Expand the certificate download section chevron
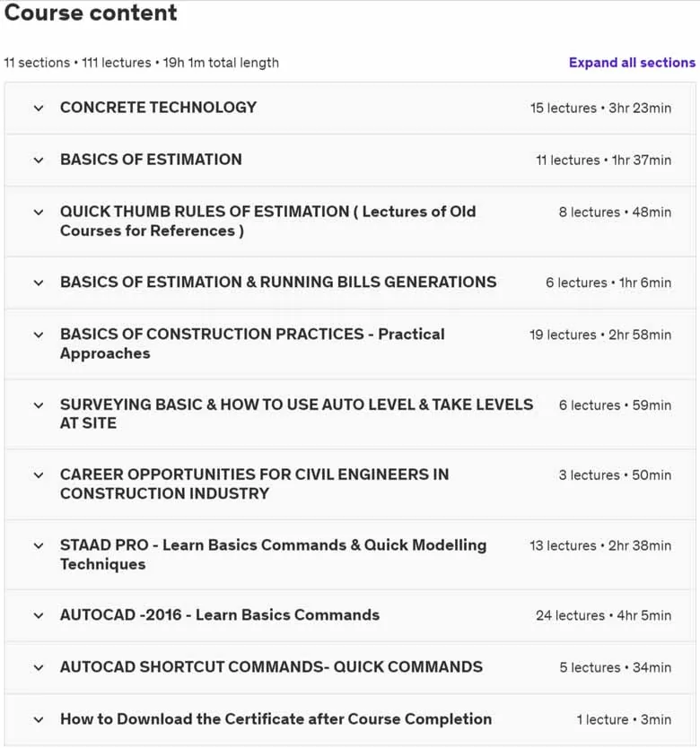Screen dimensions: 700x748 [39, 720]
